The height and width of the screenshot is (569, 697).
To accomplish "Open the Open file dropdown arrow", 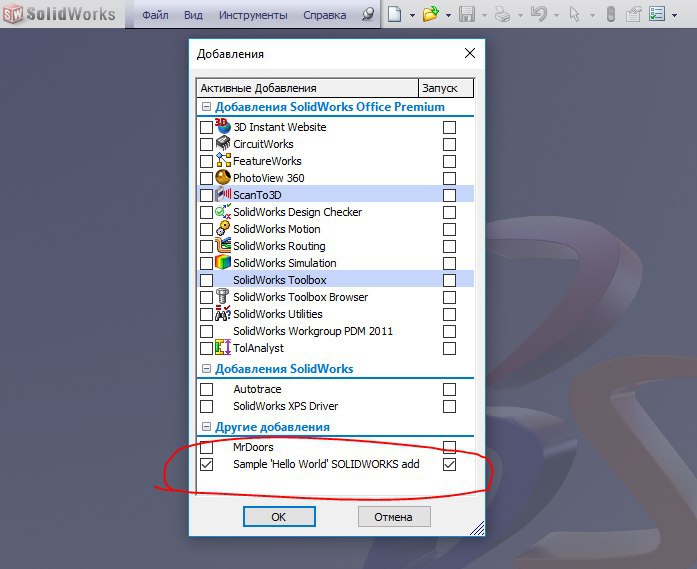I will click(448, 15).
